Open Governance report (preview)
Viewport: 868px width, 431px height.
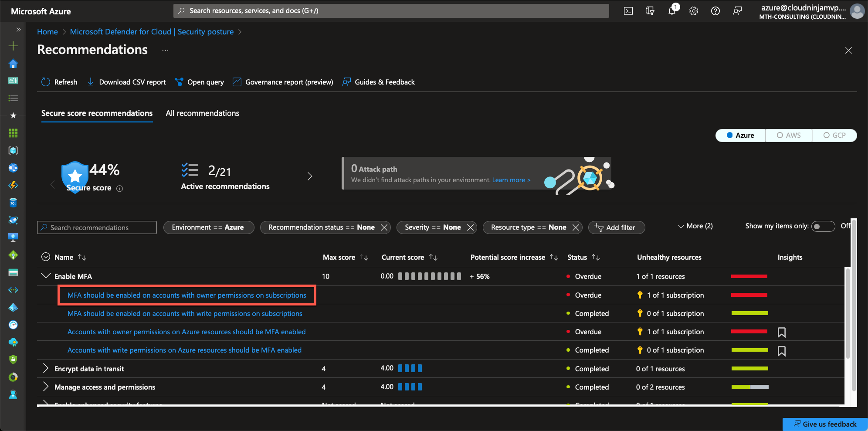[x=283, y=82]
